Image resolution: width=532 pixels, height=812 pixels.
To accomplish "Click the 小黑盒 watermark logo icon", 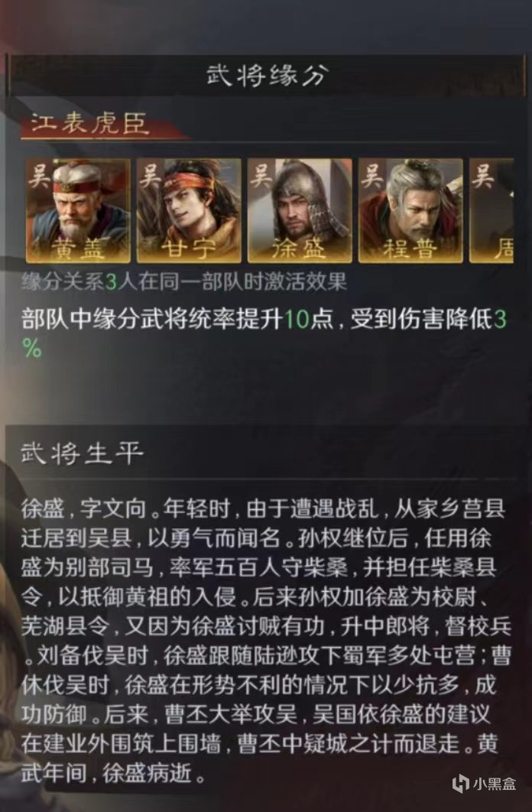I will [461, 784].
